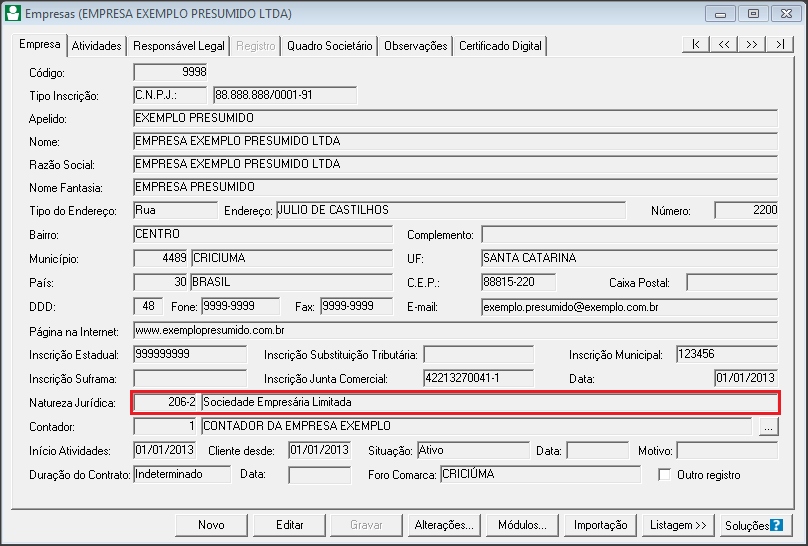Click the Inscrição Junta Comercial field
808x546 pixels.
click(x=479, y=379)
